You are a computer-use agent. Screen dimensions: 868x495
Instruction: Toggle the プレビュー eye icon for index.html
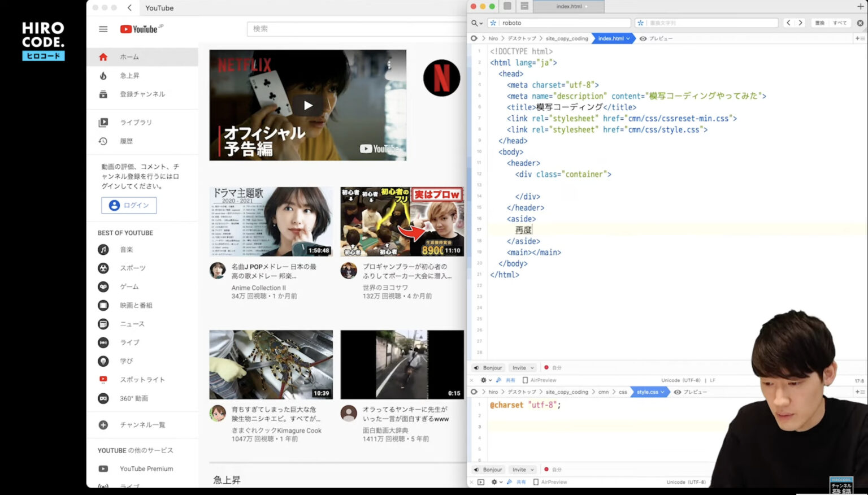click(642, 38)
